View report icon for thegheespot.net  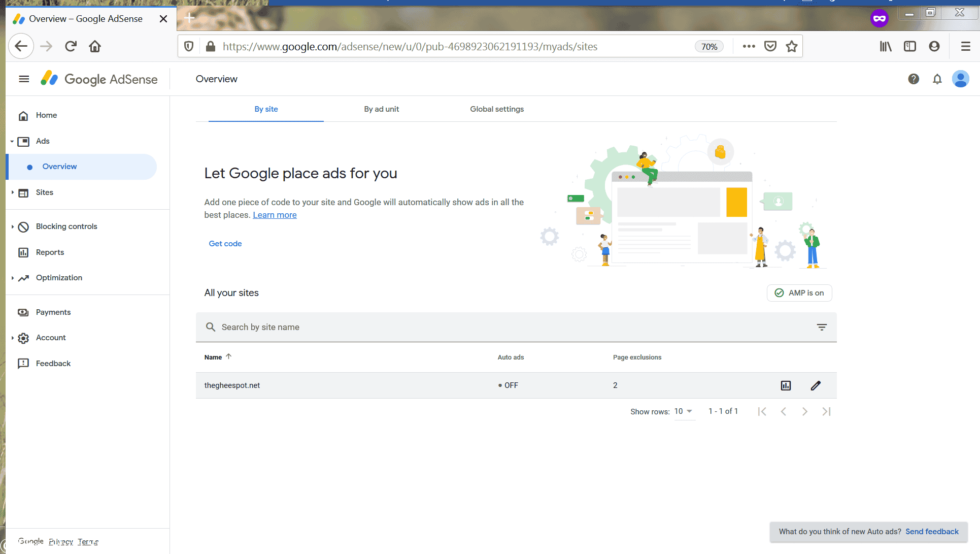coord(786,385)
